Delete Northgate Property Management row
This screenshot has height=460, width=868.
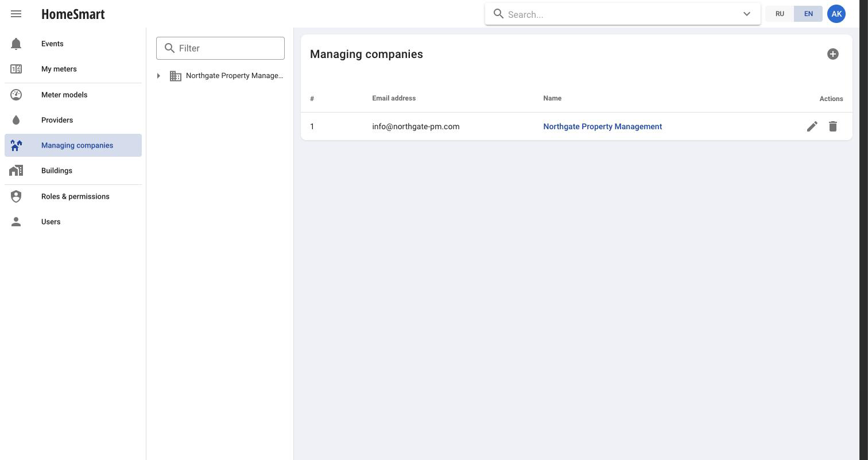tap(833, 126)
